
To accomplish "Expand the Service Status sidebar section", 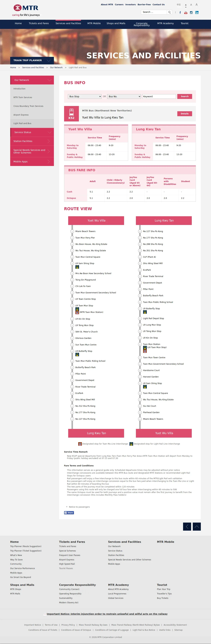I will point(32,132).
